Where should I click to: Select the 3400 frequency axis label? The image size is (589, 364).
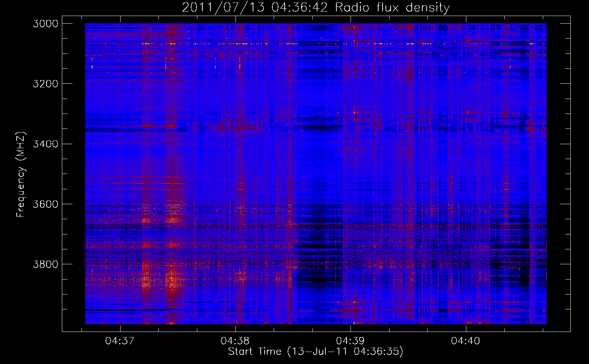[45, 144]
